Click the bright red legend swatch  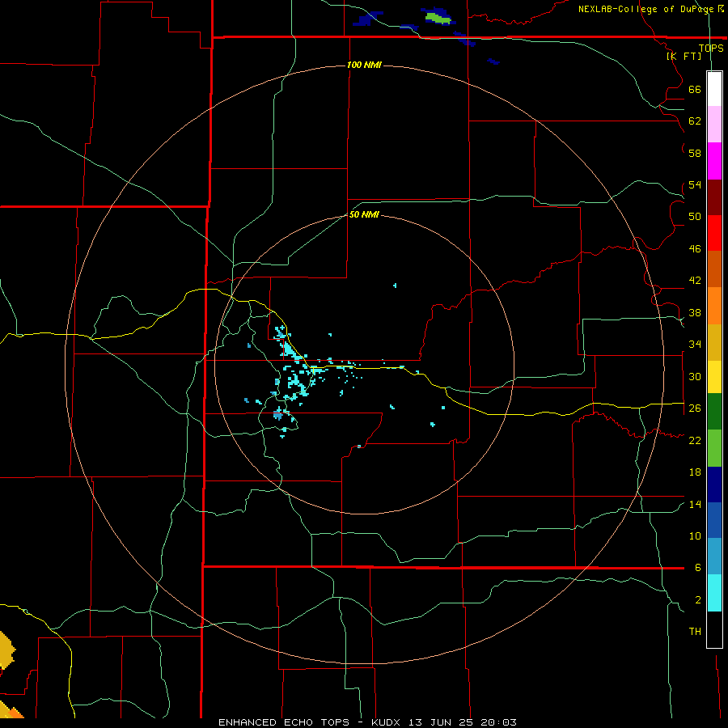(x=714, y=233)
